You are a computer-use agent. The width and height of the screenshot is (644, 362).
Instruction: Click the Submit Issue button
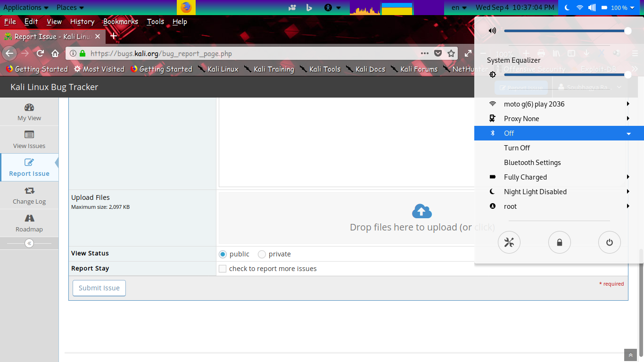point(99,288)
